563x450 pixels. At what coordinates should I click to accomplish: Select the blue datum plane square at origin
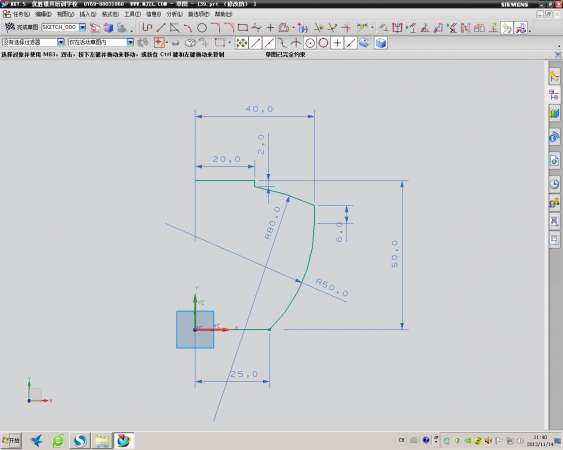coord(195,330)
